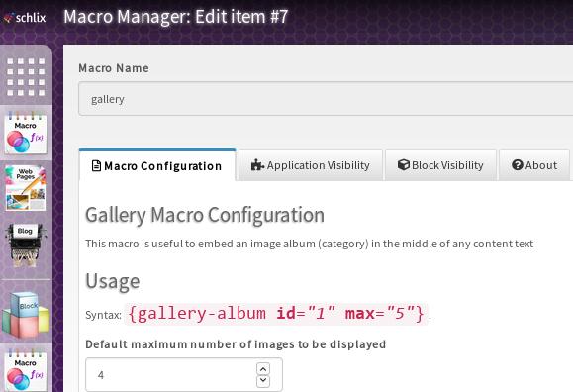Decrease the default maximum images value
This screenshot has height=392, width=573.
coord(263,381)
